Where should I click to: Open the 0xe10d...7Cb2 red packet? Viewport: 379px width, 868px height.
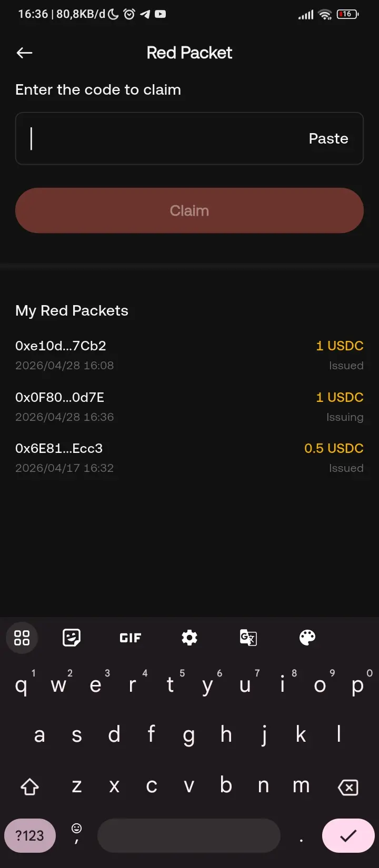pos(189,355)
